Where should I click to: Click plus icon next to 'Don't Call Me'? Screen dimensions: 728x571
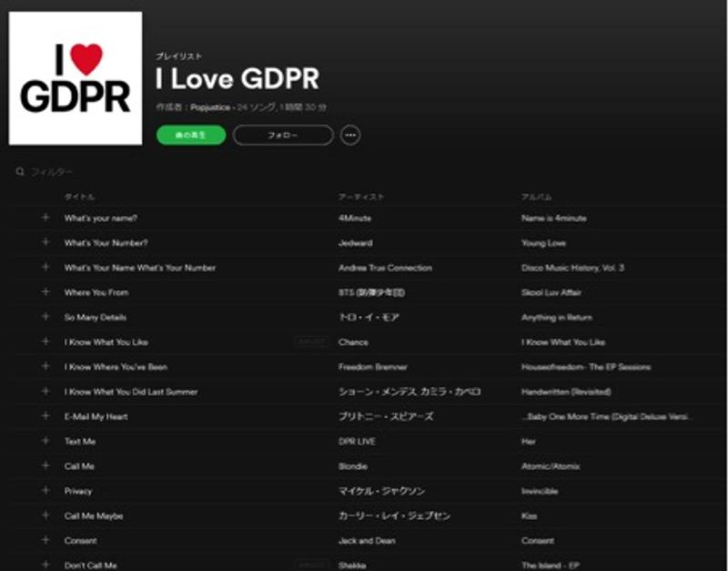45,565
